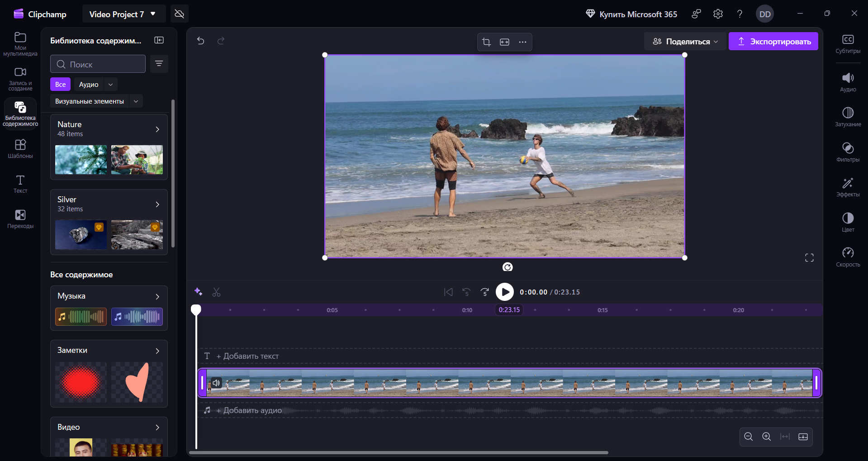Click the rotate handle below the preview
868x461 pixels.
(x=508, y=267)
